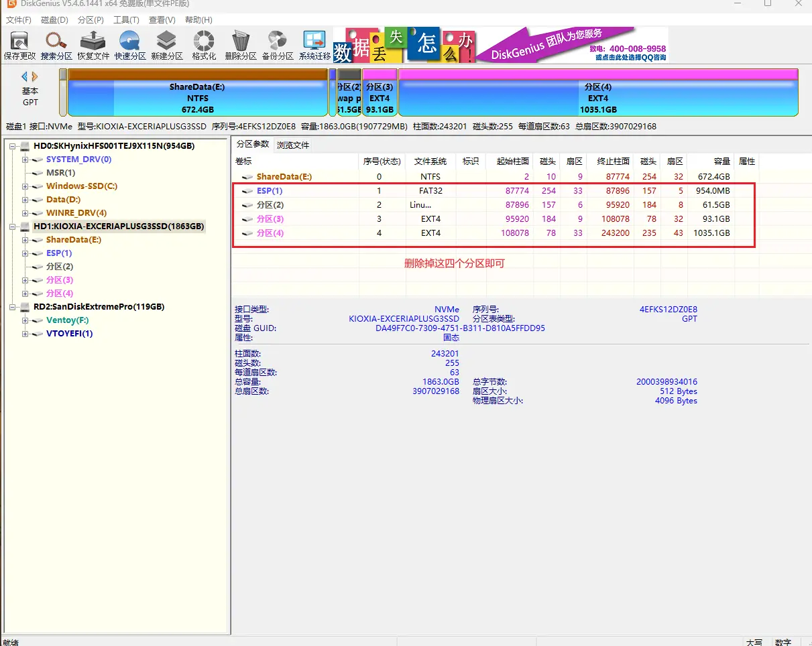Select ESP(1) in the disk tree
812x646 pixels.
click(59, 253)
